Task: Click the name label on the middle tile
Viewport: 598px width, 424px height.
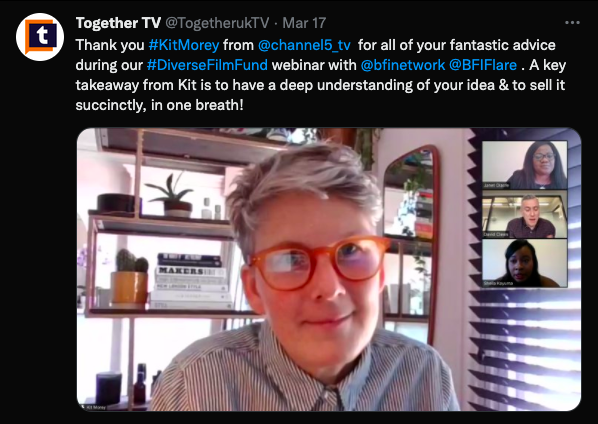Action: click(x=496, y=234)
